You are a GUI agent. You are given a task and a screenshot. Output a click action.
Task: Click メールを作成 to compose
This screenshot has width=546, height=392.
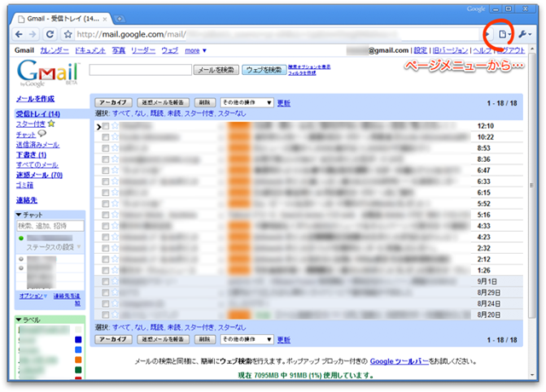pos(35,99)
